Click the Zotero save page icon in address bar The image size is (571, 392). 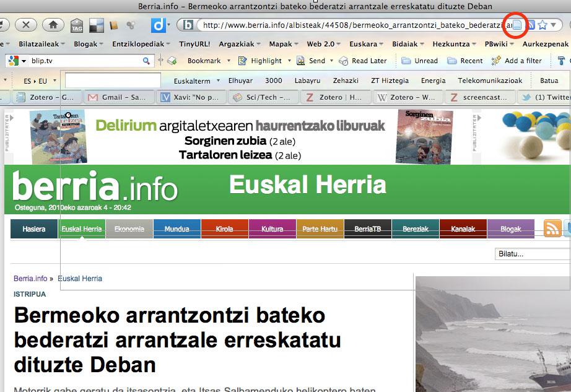coord(517,25)
